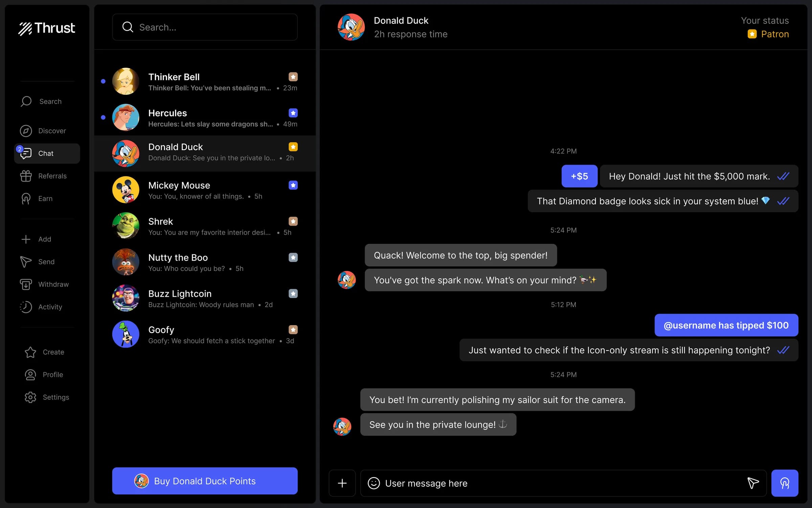Screen dimensions: 812x508
Task: Click "That Diamond badge looks sick" message
Action: point(663,201)
